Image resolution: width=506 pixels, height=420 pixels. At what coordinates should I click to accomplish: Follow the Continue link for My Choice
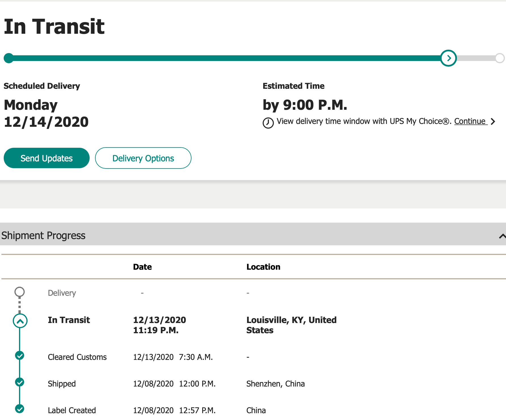pyautogui.click(x=470, y=121)
